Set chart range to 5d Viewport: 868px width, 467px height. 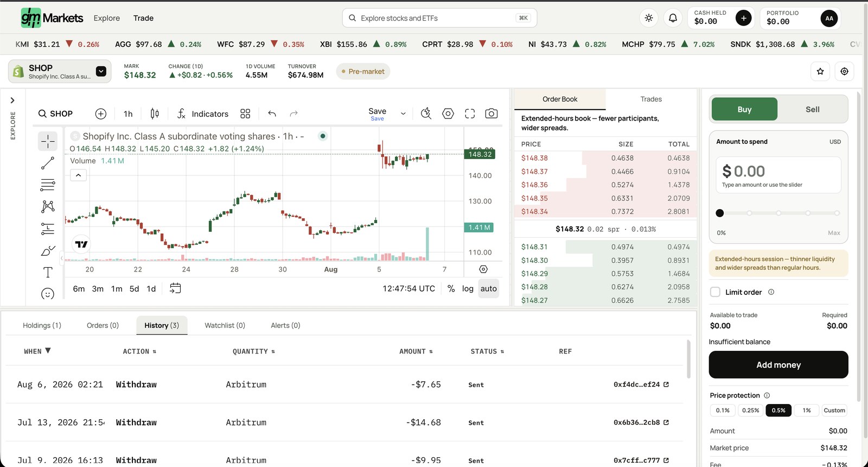click(134, 289)
